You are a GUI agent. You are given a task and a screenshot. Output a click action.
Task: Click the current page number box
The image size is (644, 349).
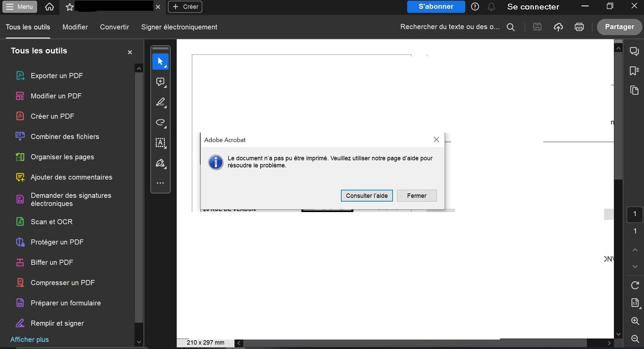(x=634, y=214)
